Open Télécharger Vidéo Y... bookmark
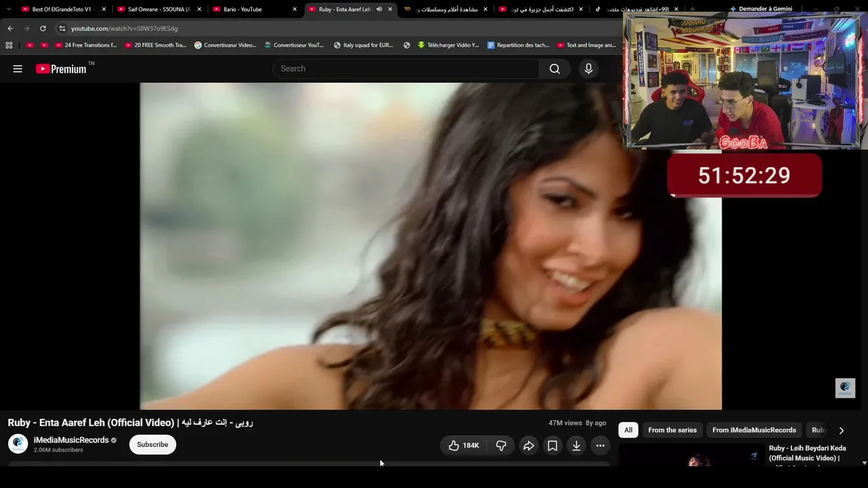868x488 pixels. [448, 45]
